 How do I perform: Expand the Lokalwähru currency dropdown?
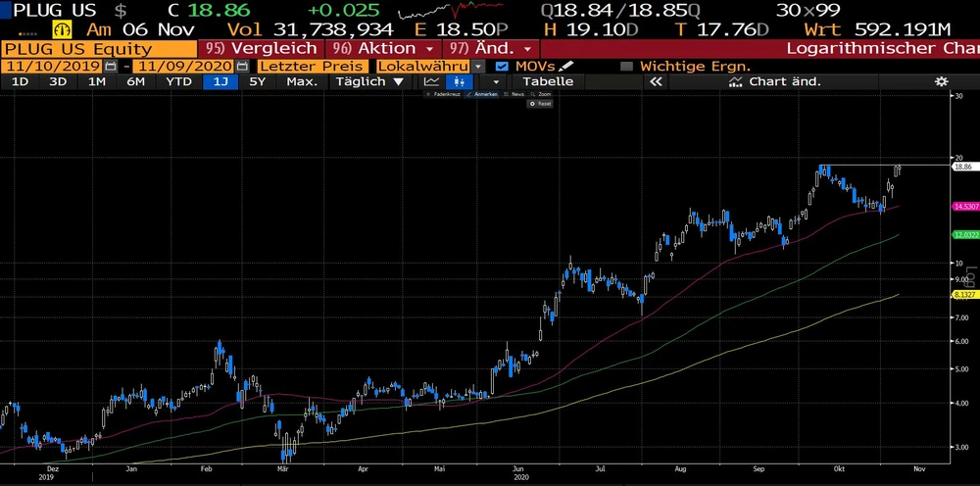pos(478,67)
